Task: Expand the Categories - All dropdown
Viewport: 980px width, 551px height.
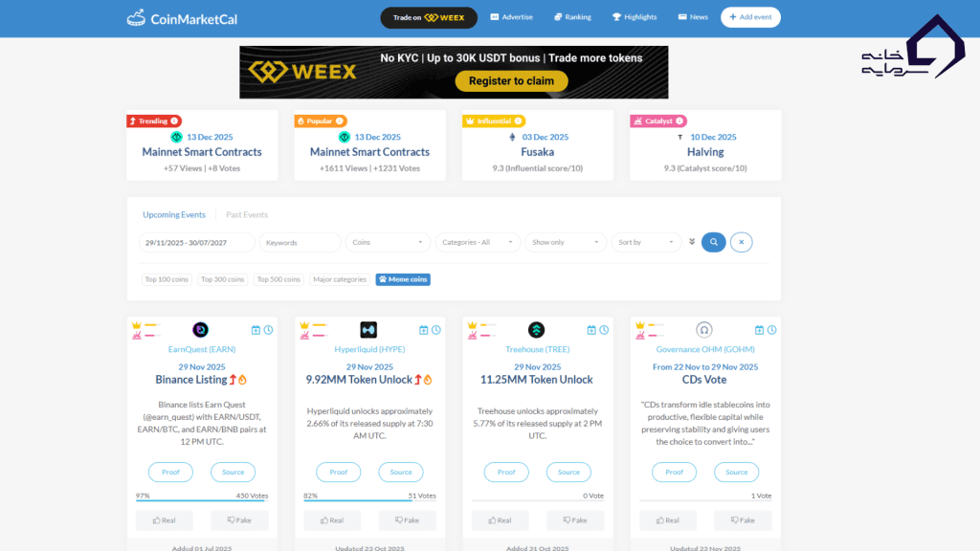Action: 478,242
